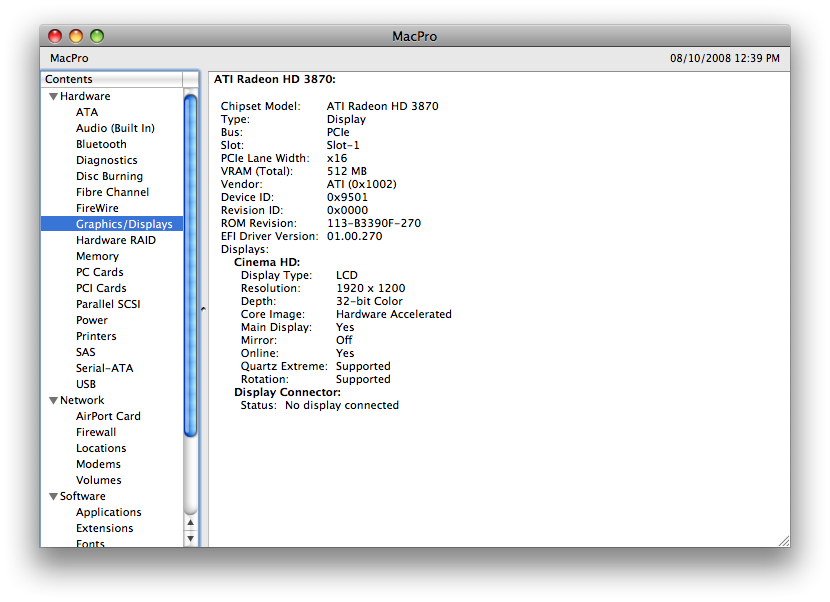Click the Device ID 0x9501 value
830x602 pixels.
[x=347, y=197]
